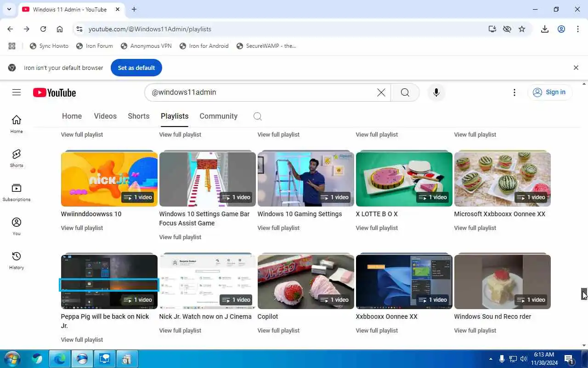
Task: Open History in the left sidebar
Action: (x=17, y=260)
